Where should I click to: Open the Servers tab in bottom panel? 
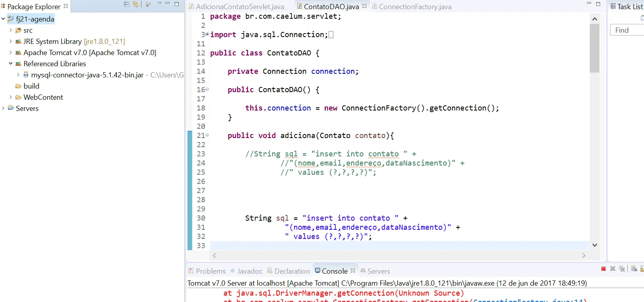coord(375,271)
